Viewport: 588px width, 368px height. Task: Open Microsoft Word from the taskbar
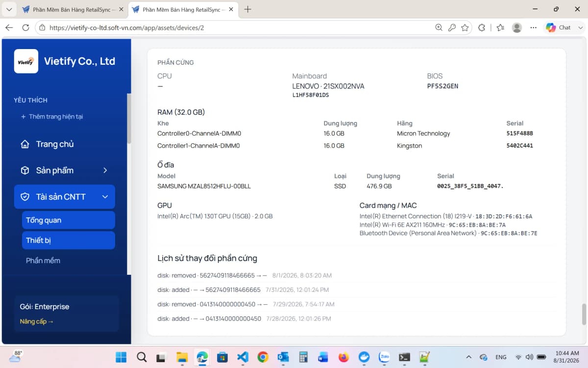(323, 357)
